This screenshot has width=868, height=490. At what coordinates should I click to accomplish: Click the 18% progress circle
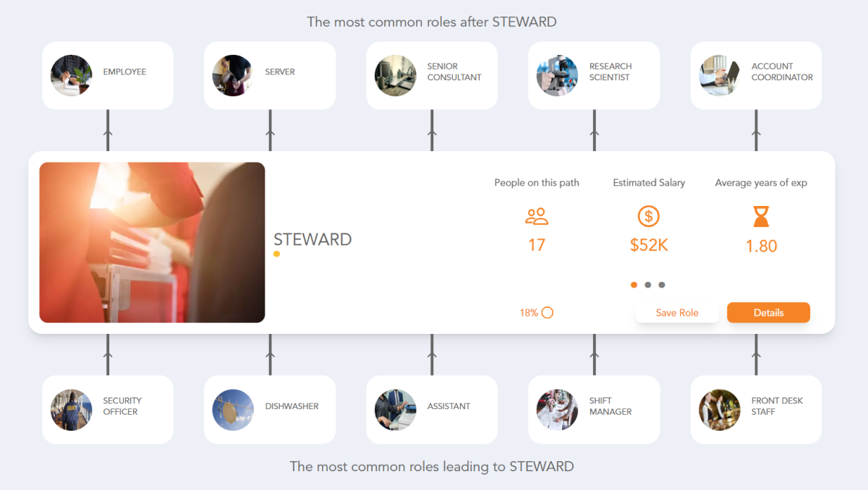[548, 312]
